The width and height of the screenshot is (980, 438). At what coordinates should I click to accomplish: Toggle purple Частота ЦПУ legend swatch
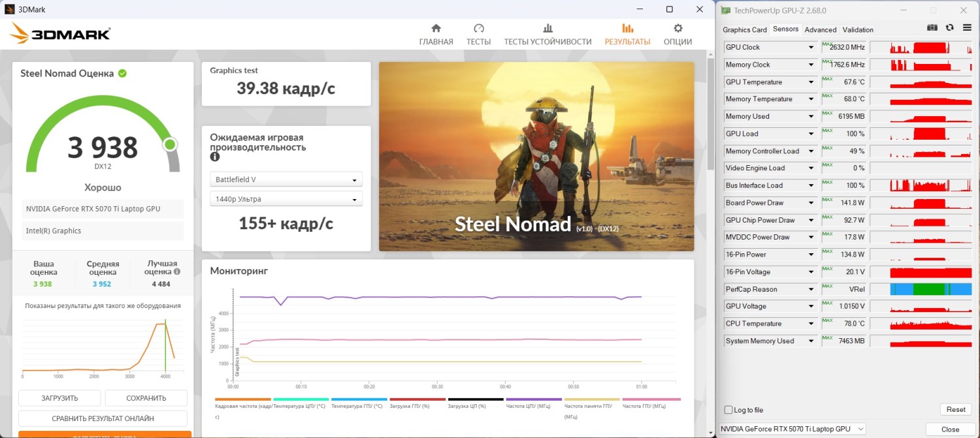click(x=534, y=399)
